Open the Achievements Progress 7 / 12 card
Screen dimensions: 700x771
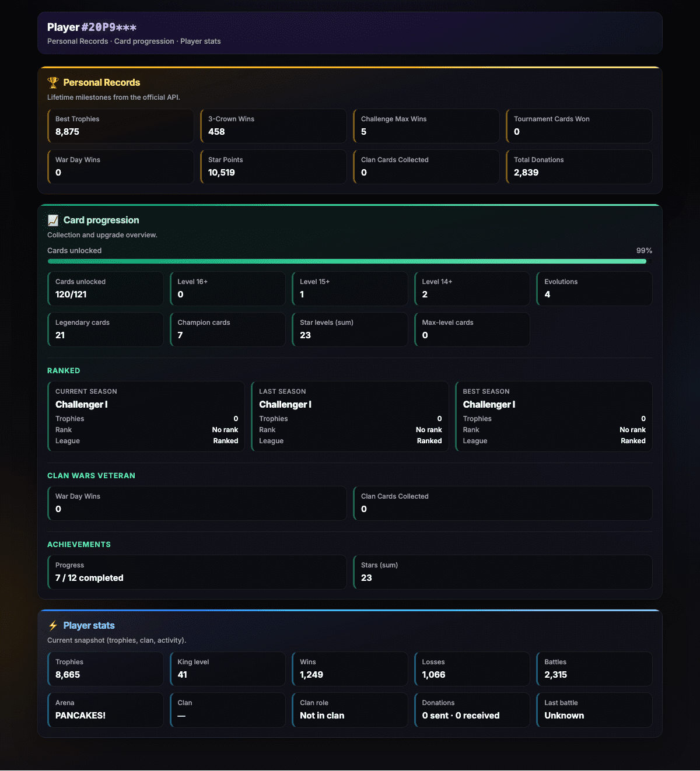[x=197, y=572]
